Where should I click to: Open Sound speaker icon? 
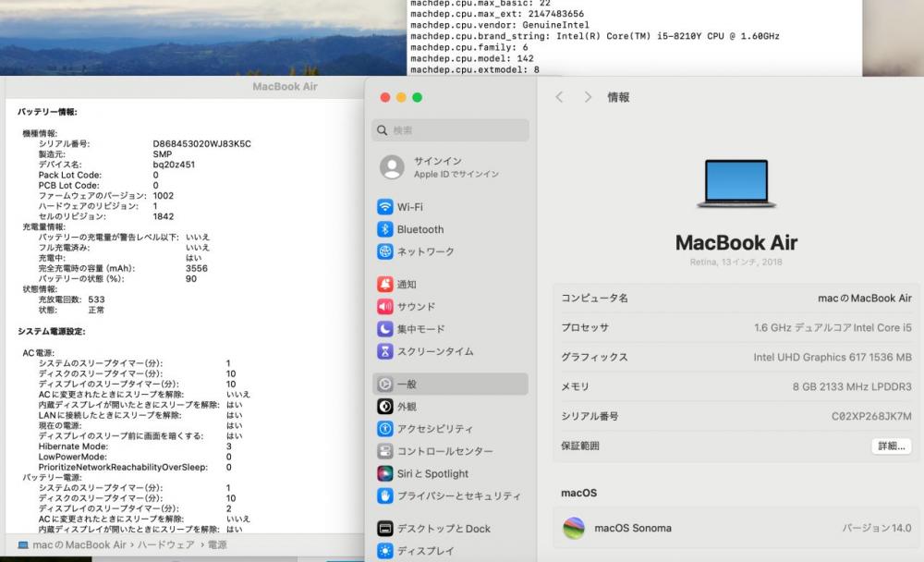coord(384,307)
